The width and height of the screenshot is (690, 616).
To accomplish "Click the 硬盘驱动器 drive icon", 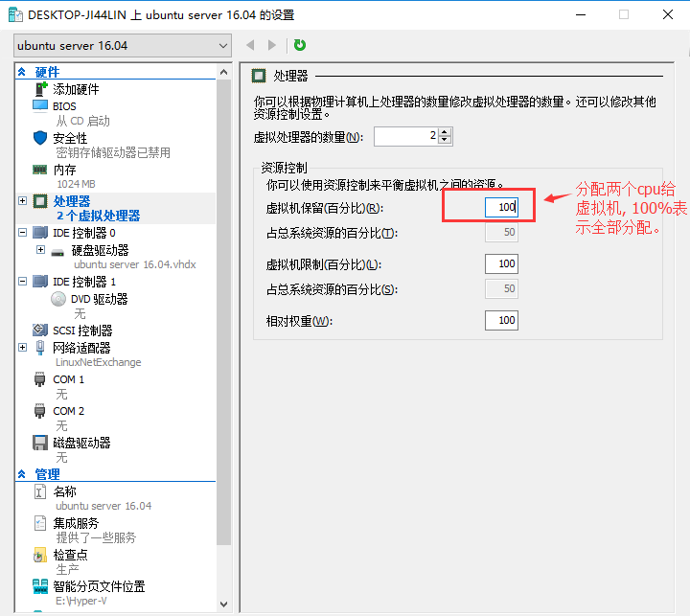I will click(57, 252).
